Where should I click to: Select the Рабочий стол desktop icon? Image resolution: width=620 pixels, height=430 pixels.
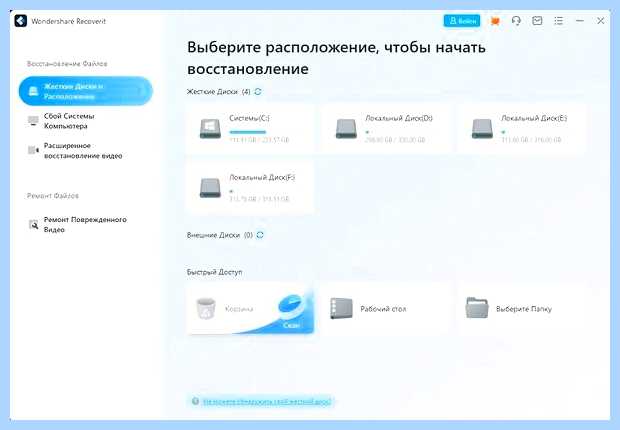click(341, 309)
